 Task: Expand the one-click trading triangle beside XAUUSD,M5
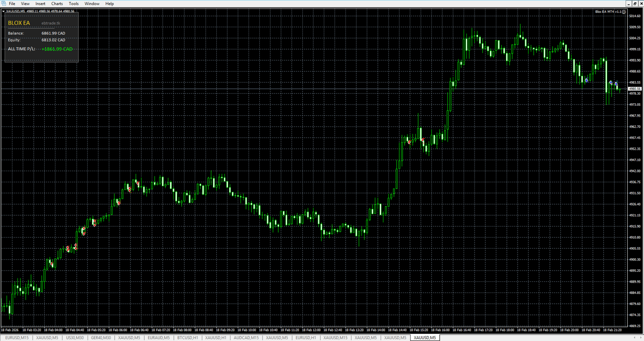pyautogui.click(x=3, y=11)
